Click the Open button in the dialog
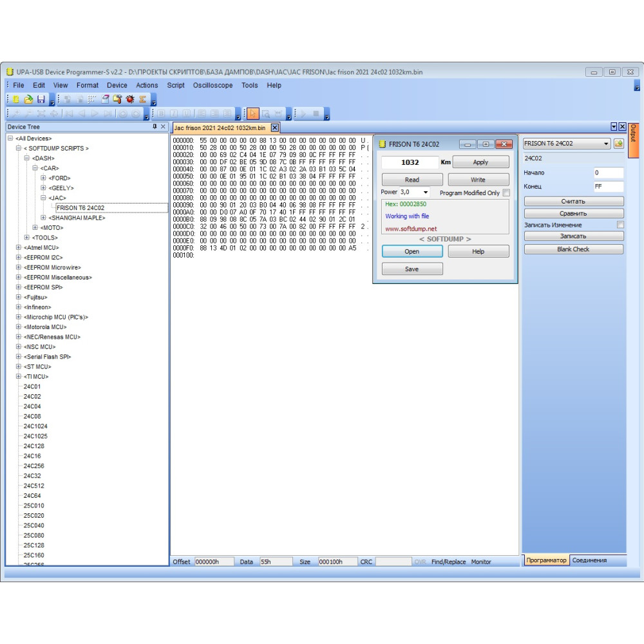This screenshot has height=644, width=644. point(412,251)
